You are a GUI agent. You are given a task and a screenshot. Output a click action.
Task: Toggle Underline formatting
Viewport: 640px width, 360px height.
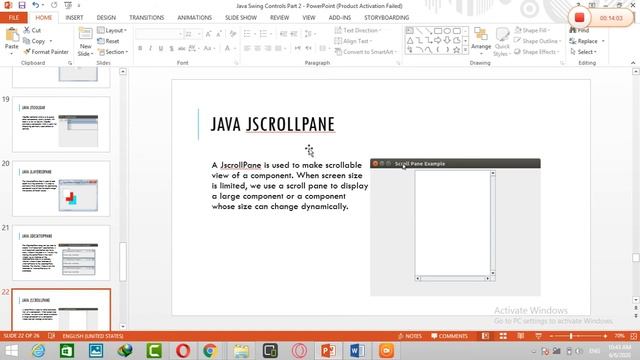[161, 48]
